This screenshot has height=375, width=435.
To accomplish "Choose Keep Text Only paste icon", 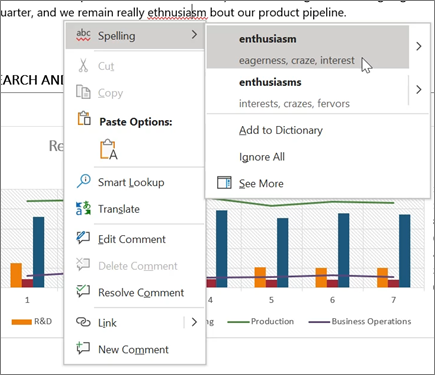I will pos(109,149).
